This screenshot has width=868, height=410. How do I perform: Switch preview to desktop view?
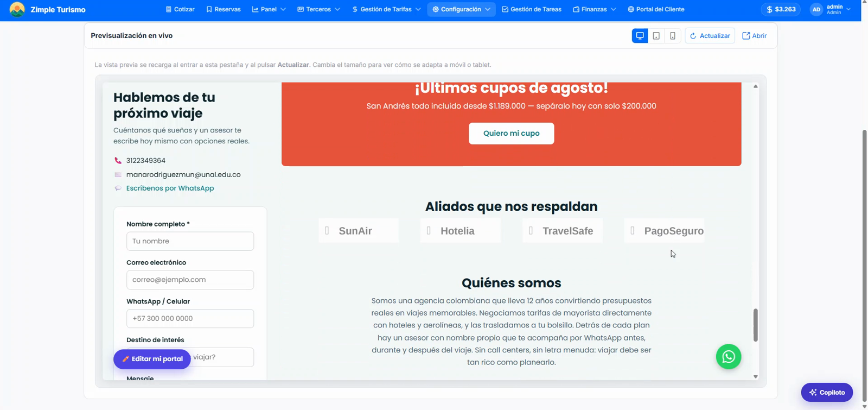point(640,36)
